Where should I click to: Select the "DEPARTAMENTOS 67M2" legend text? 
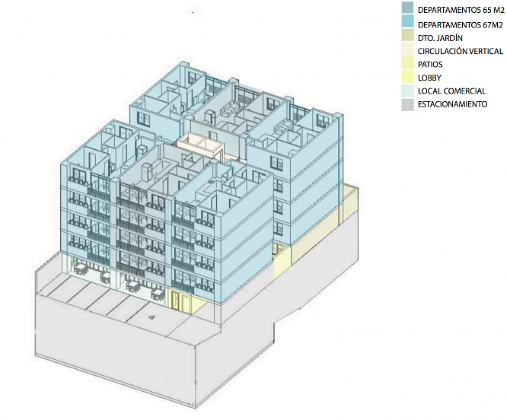click(x=459, y=24)
